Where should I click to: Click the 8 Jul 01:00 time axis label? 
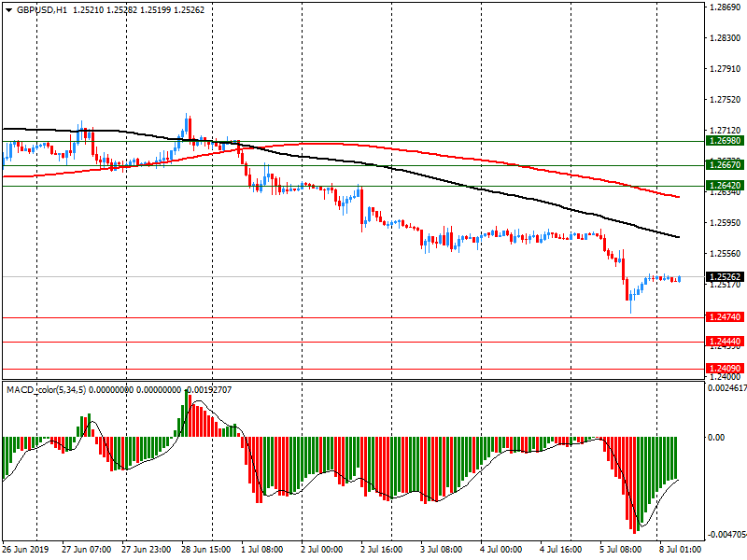click(681, 550)
